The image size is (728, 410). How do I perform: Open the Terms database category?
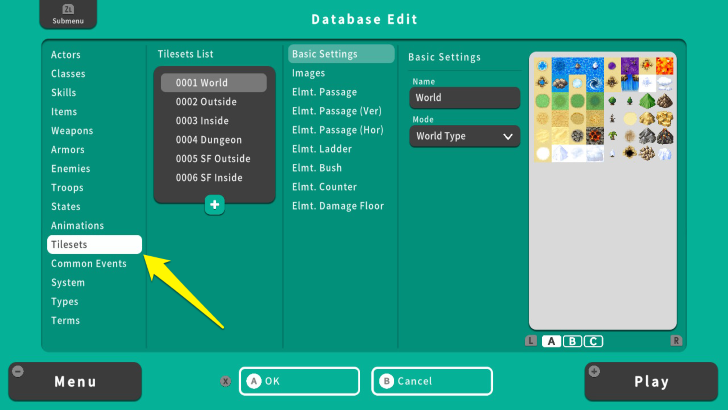point(65,321)
